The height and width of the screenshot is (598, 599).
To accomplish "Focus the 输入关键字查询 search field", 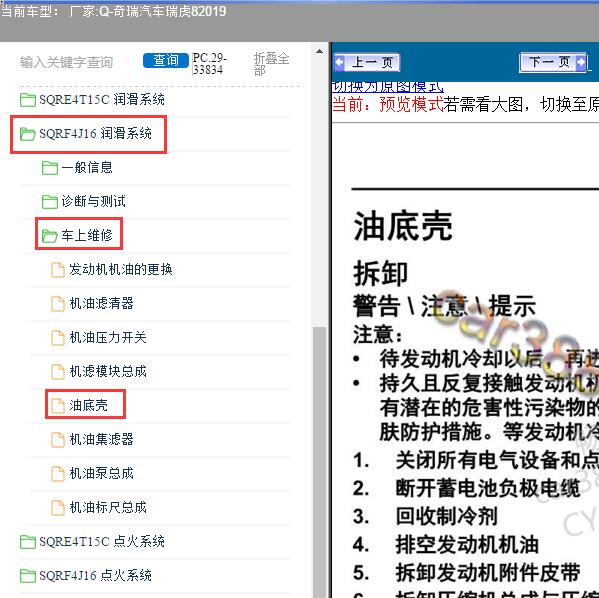I will click(66, 62).
